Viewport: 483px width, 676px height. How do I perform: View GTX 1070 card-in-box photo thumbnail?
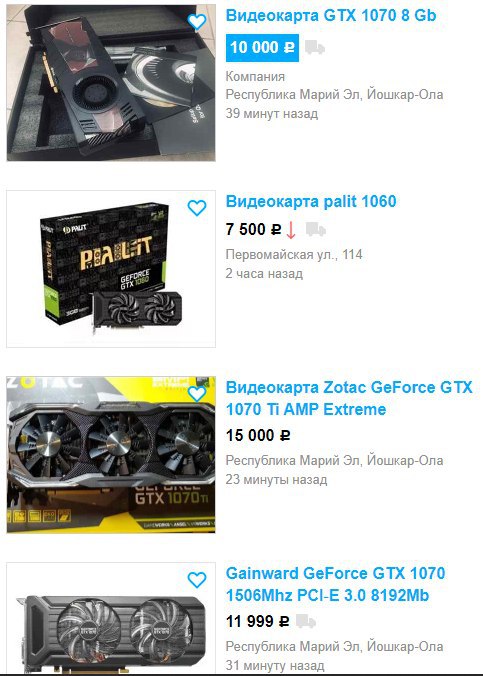(111, 82)
